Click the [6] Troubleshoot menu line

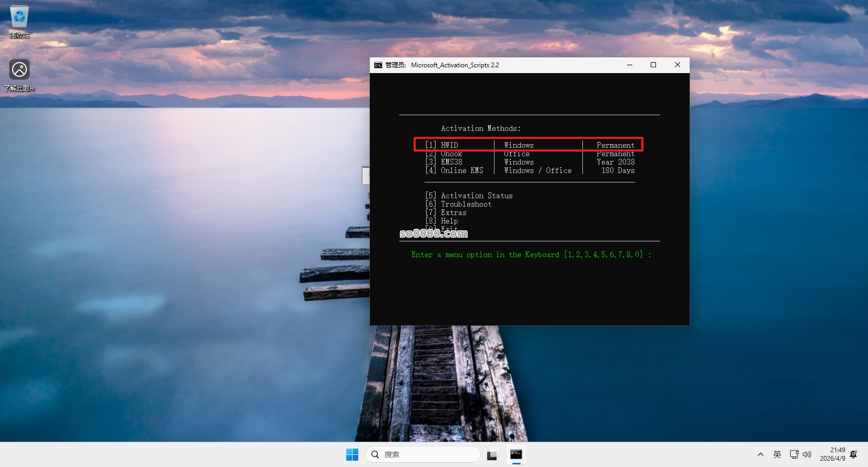[458, 204]
